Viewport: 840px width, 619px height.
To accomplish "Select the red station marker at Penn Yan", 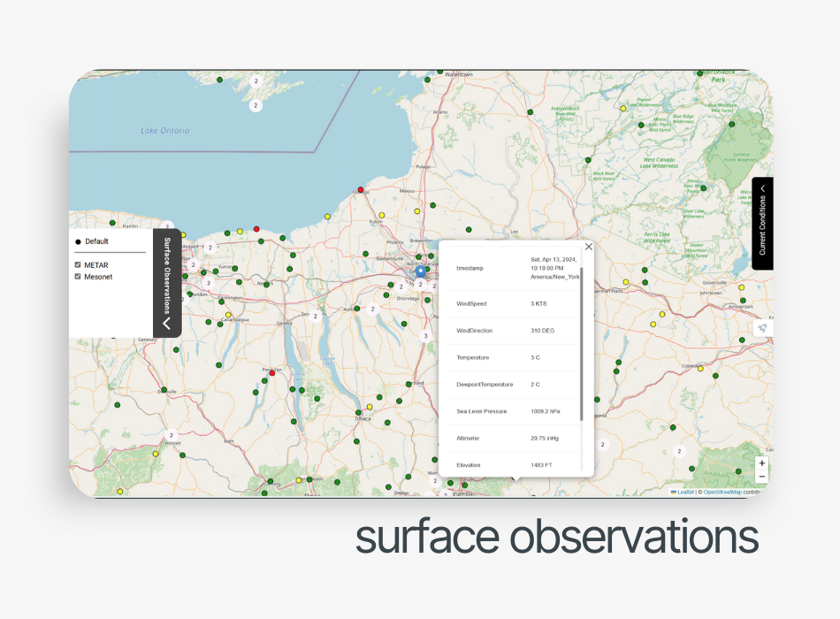I will point(272,373).
